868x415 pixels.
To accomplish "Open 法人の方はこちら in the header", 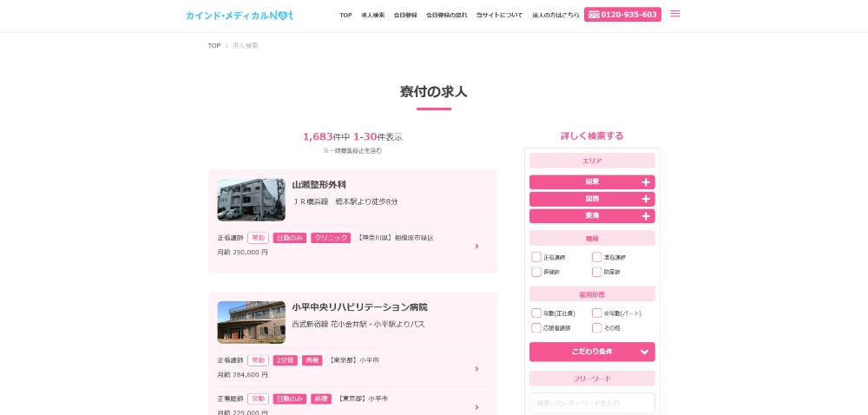I will tap(556, 15).
